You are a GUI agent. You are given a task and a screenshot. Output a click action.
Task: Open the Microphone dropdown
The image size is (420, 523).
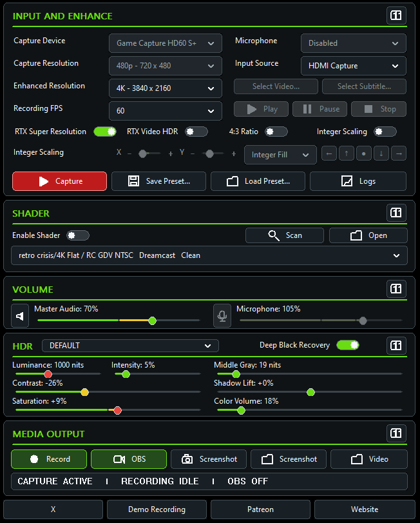coord(354,43)
